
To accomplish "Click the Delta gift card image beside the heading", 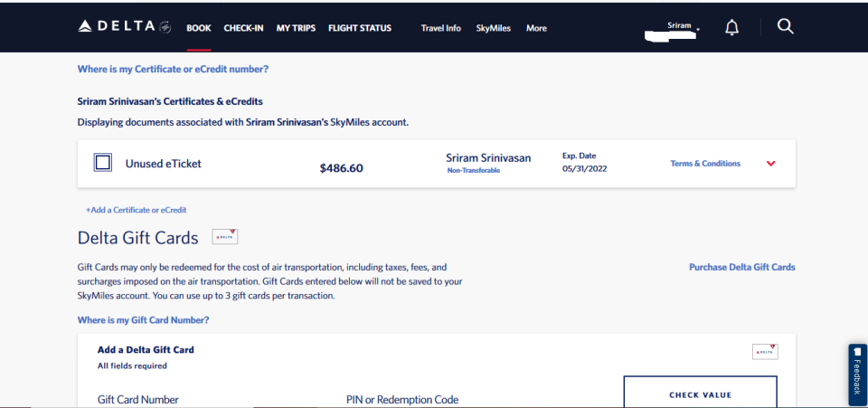I will pos(225,237).
